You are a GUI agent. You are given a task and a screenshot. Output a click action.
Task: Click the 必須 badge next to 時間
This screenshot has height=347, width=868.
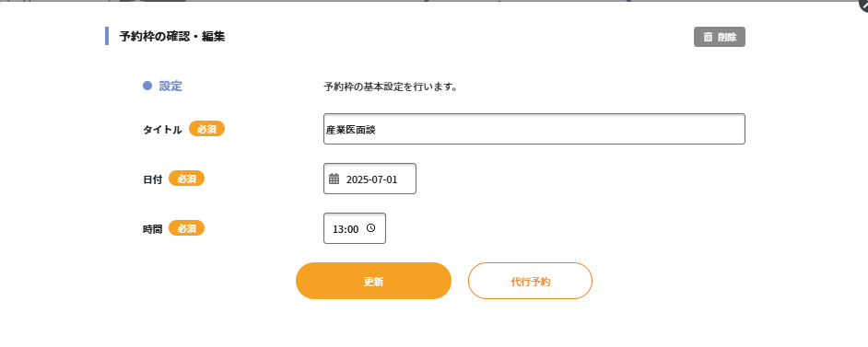186,228
